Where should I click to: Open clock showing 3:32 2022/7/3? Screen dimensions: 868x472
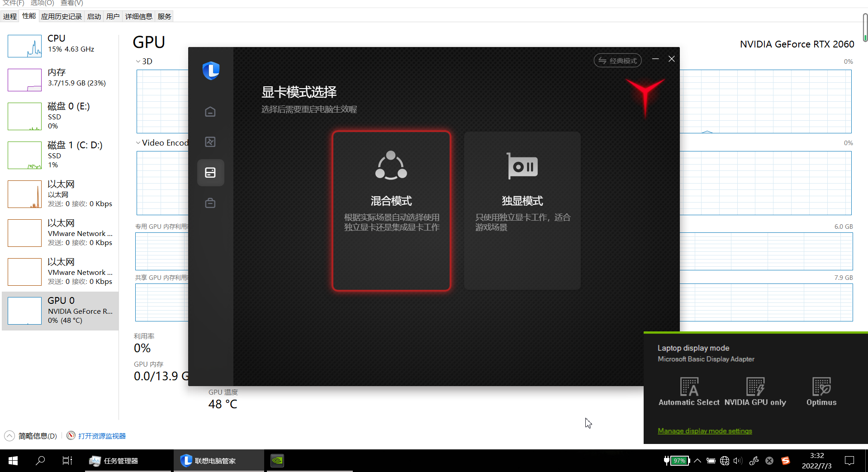click(x=817, y=461)
